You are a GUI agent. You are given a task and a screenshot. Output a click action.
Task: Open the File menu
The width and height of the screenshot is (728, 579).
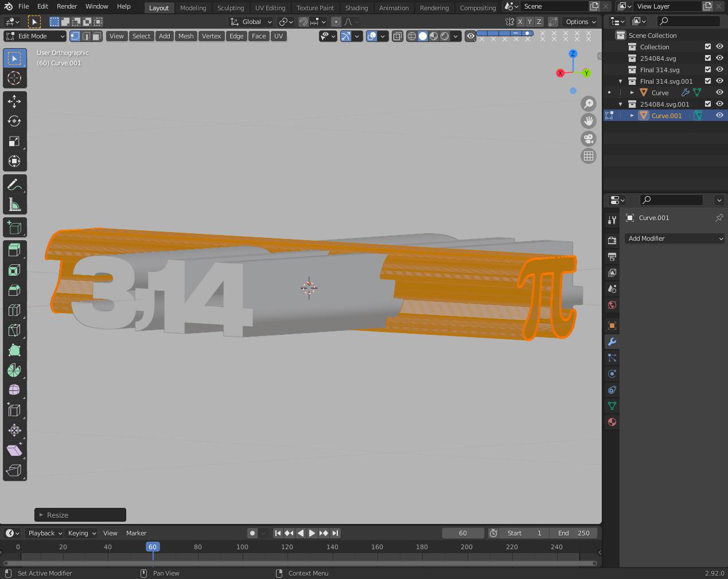(x=24, y=6)
